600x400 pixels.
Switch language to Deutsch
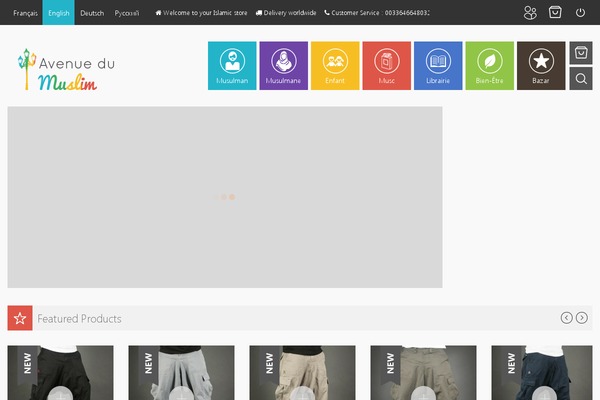point(92,13)
